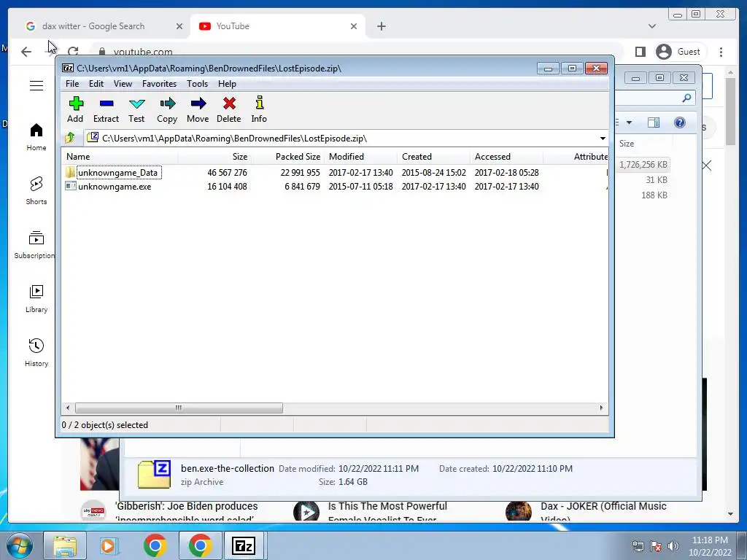This screenshot has height=560, width=747.
Task: Click the 1,726,256 KB size entry
Action: (x=643, y=165)
